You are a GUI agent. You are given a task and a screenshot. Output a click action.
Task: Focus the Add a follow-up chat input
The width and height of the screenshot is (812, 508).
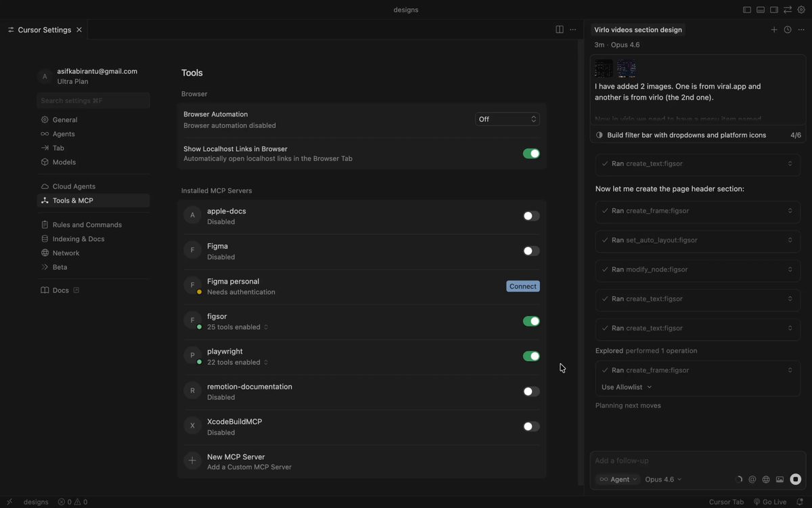[x=698, y=461]
